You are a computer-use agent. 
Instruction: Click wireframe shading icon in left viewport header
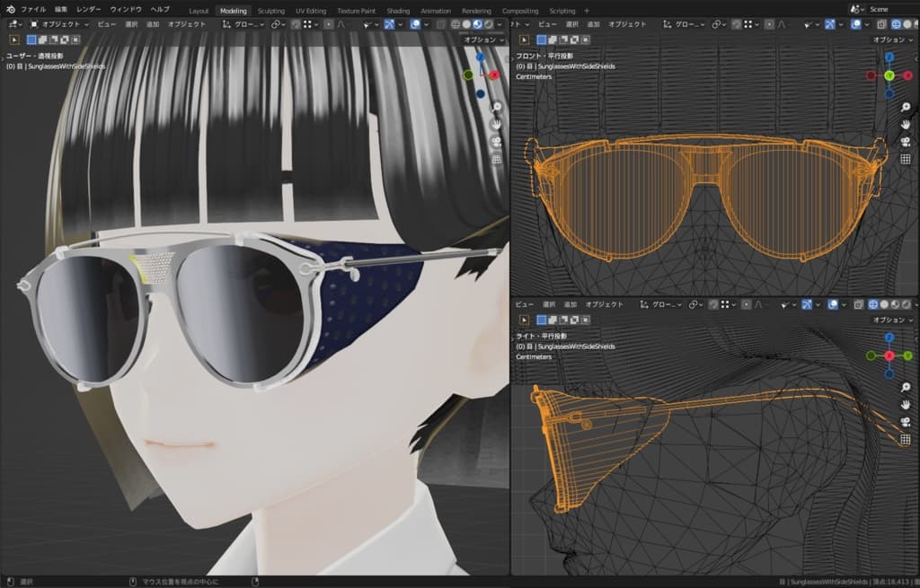(x=455, y=24)
